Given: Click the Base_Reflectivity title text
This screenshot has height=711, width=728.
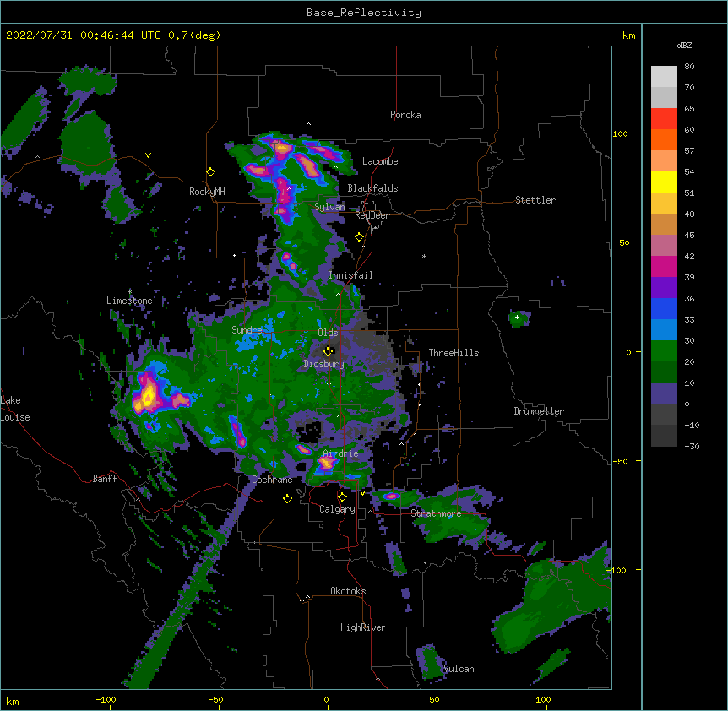Looking at the screenshot, I should click(364, 13).
